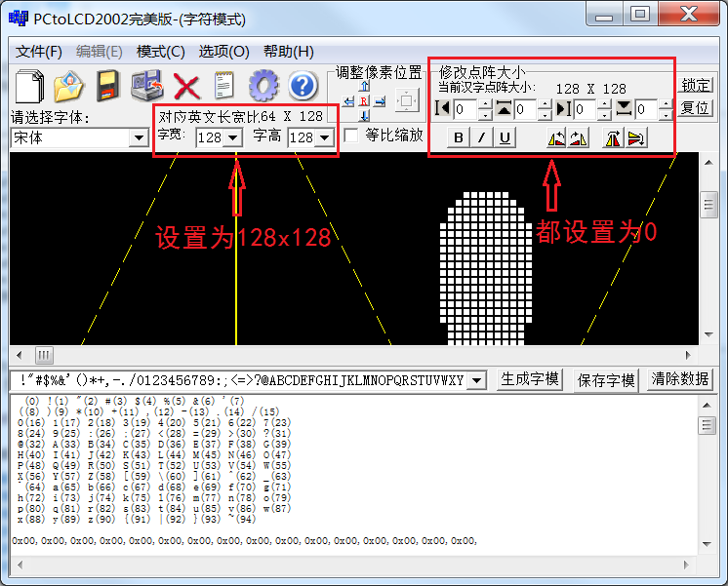
Task: Enable the 等比缩放 checkbox
Action: tap(352, 136)
